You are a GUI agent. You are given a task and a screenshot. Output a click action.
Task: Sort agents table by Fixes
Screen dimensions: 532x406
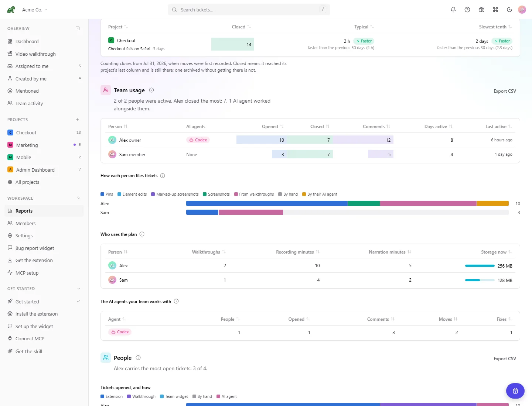pos(504,319)
